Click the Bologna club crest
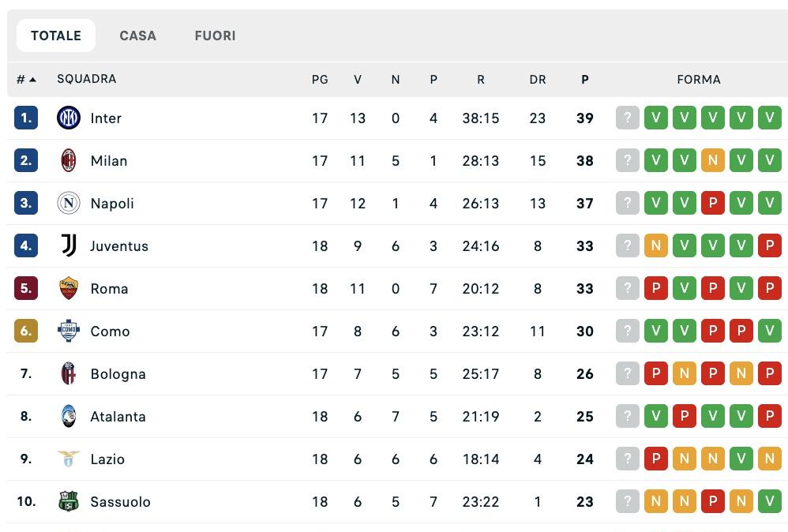The height and width of the screenshot is (532, 788). pyautogui.click(x=69, y=373)
